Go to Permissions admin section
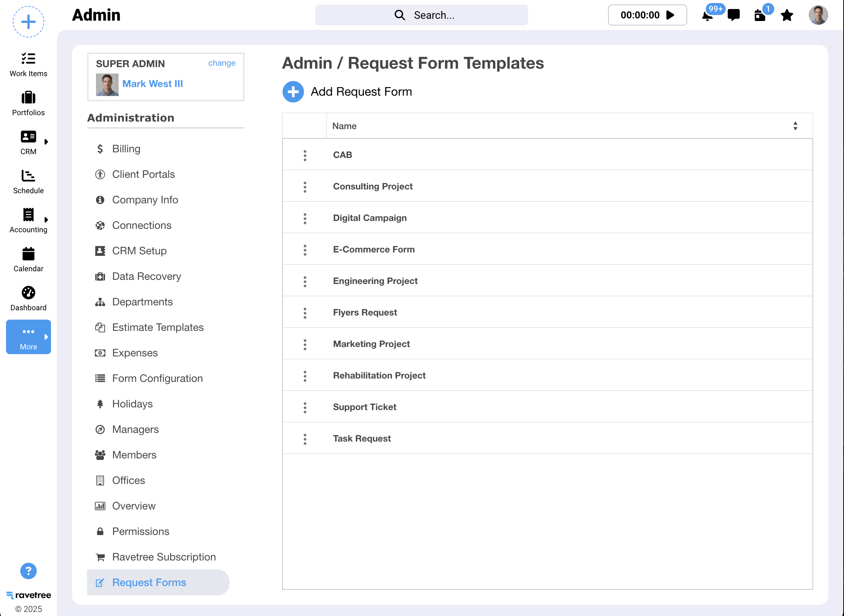 [x=140, y=531]
